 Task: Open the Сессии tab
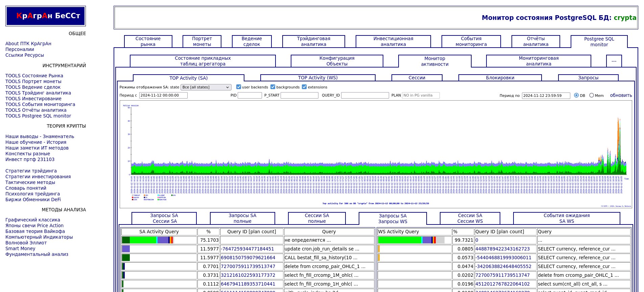coord(417,78)
